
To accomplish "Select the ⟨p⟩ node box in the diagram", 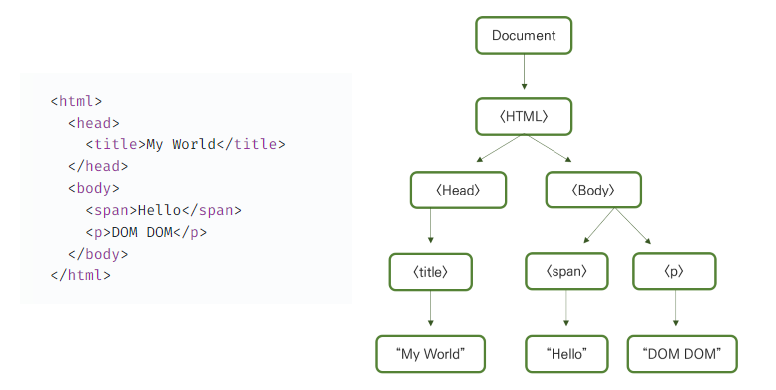I will pos(674,271).
